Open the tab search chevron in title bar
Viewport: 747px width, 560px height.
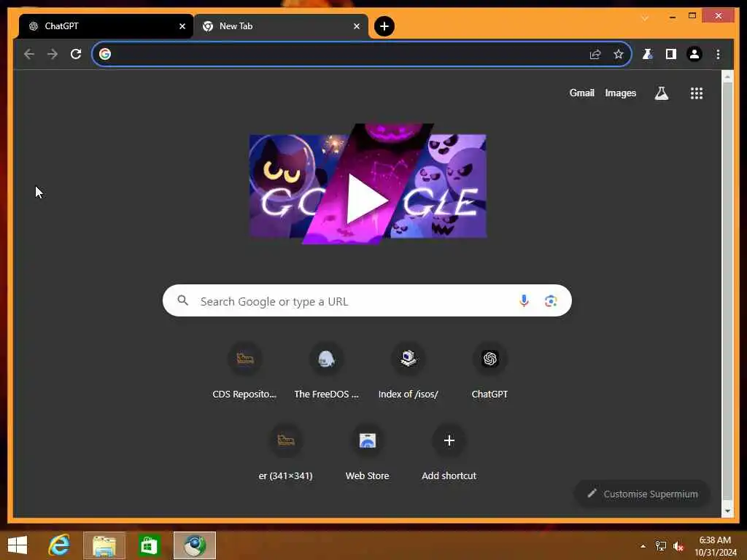[645, 18]
